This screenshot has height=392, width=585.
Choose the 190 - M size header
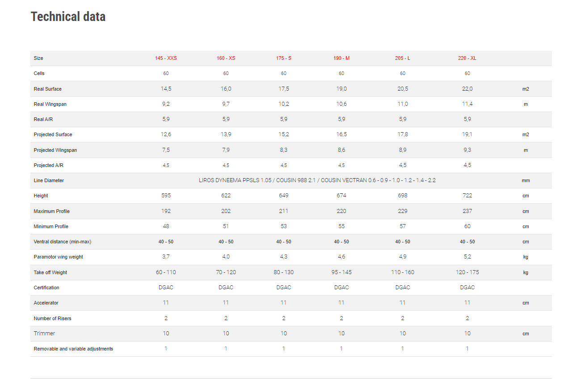coord(341,58)
